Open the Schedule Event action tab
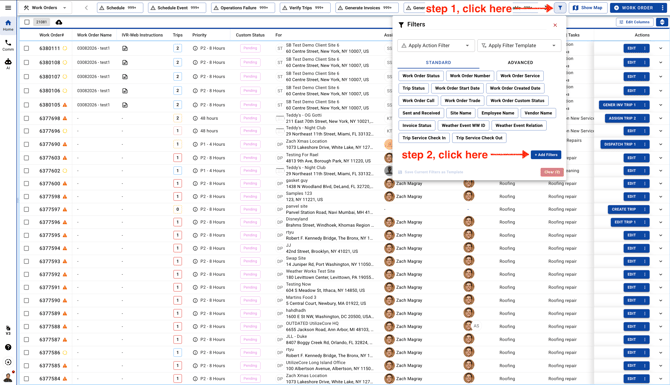670x385 pixels. click(177, 8)
